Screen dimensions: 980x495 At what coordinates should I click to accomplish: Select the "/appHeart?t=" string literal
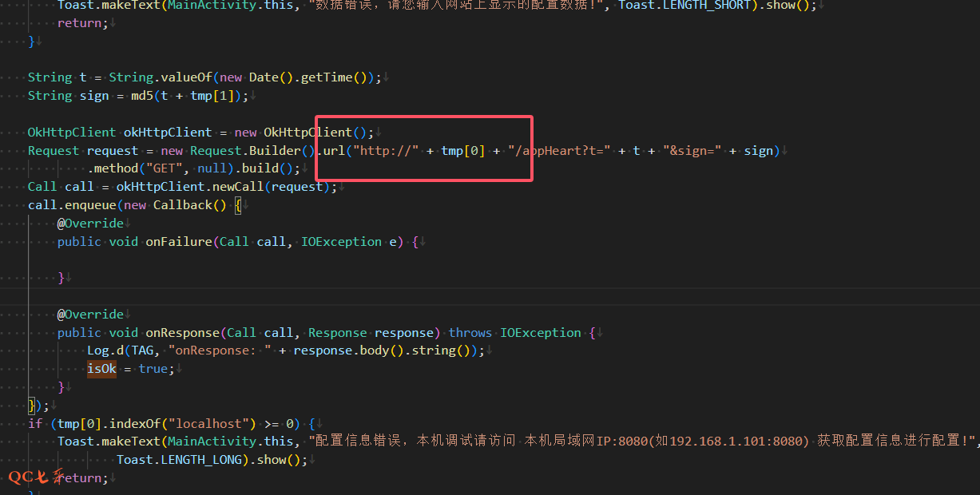(x=559, y=151)
